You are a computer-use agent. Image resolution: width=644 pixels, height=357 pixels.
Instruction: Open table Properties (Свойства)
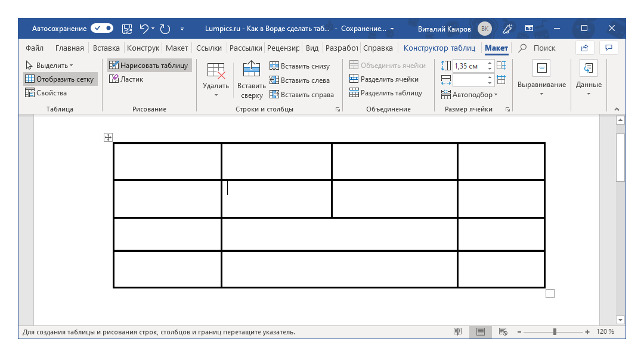[x=45, y=93]
